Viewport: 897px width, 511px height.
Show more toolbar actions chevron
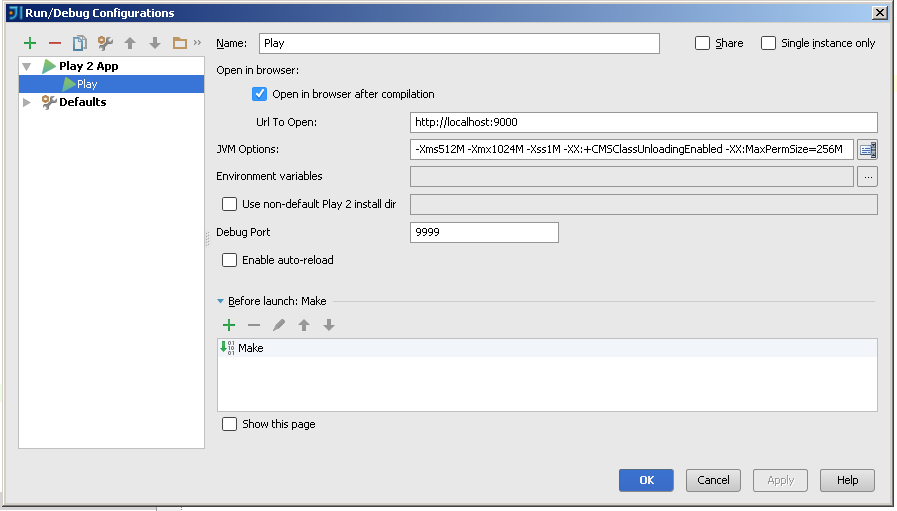[x=197, y=42]
